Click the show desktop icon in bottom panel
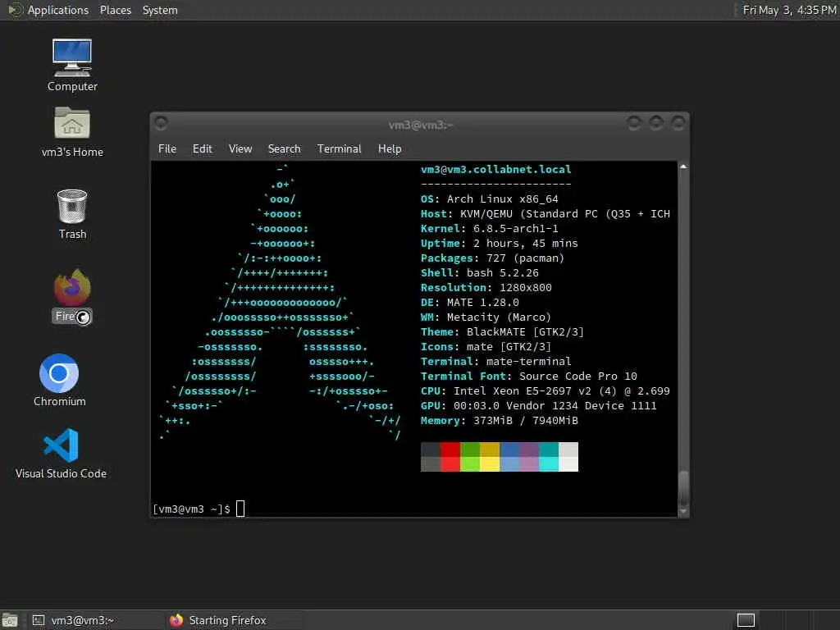840x630 pixels. (10, 620)
